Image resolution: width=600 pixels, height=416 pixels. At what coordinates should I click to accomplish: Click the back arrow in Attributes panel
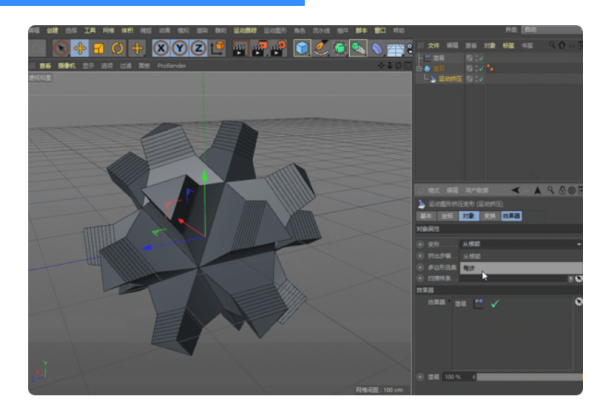(x=516, y=190)
